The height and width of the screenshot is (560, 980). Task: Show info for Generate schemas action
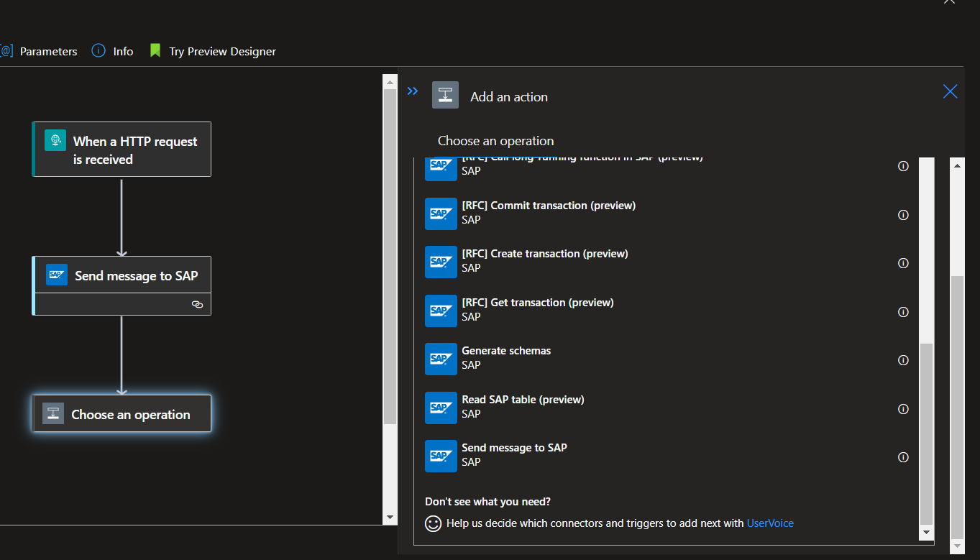pyautogui.click(x=904, y=360)
